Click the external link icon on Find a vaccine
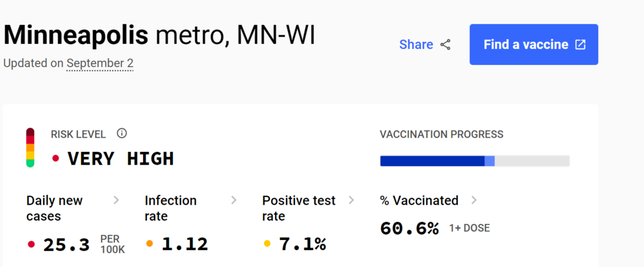 click(x=580, y=44)
